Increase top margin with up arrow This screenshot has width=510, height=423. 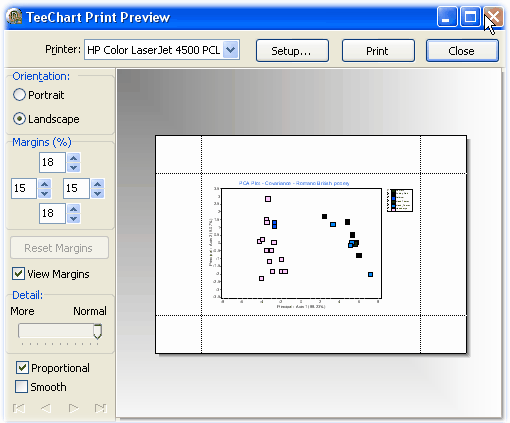click(74, 158)
